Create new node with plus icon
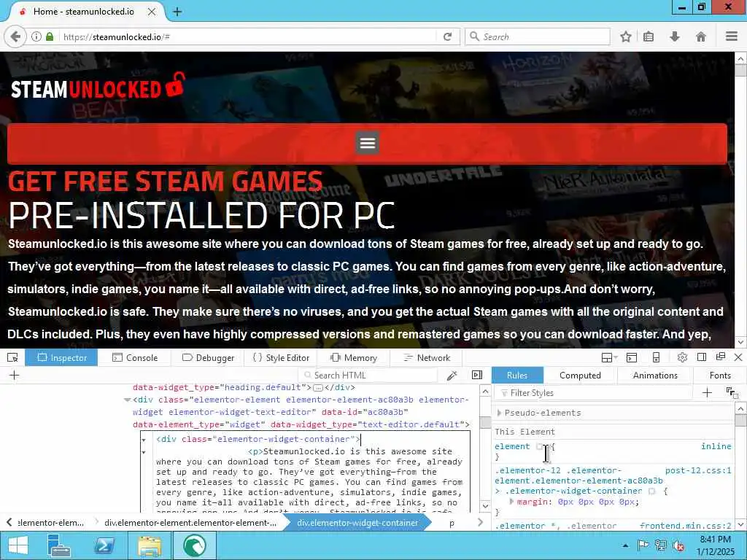The width and height of the screenshot is (747, 560). point(15,376)
